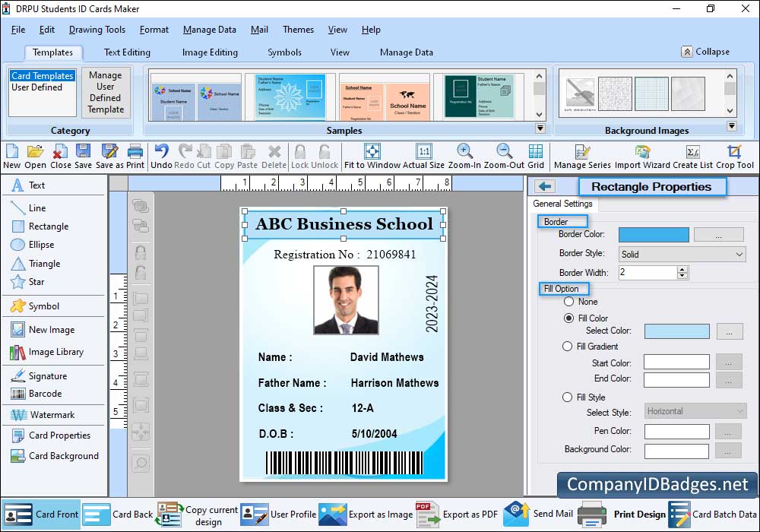Switch to Card Back view
The height and width of the screenshot is (532, 760).
coord(118,514)
